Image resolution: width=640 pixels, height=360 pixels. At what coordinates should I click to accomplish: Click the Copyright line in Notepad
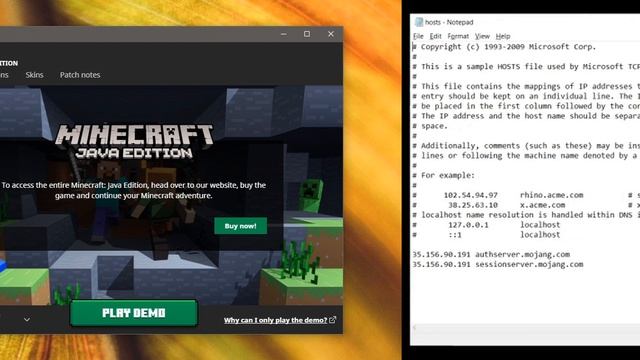pyautogui.click(x=504, y=47)
